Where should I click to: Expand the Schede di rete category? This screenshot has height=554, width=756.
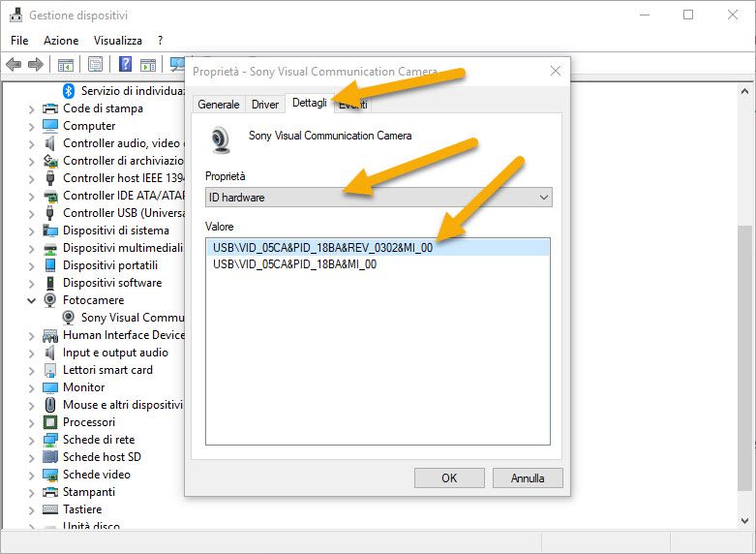click(32, 440)
